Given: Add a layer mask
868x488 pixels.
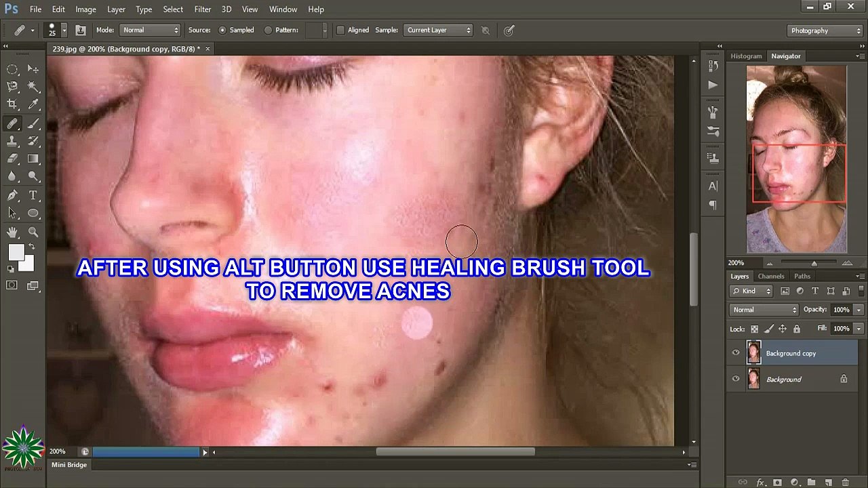Looking at the screenshot, I should (x=777, y=483).
